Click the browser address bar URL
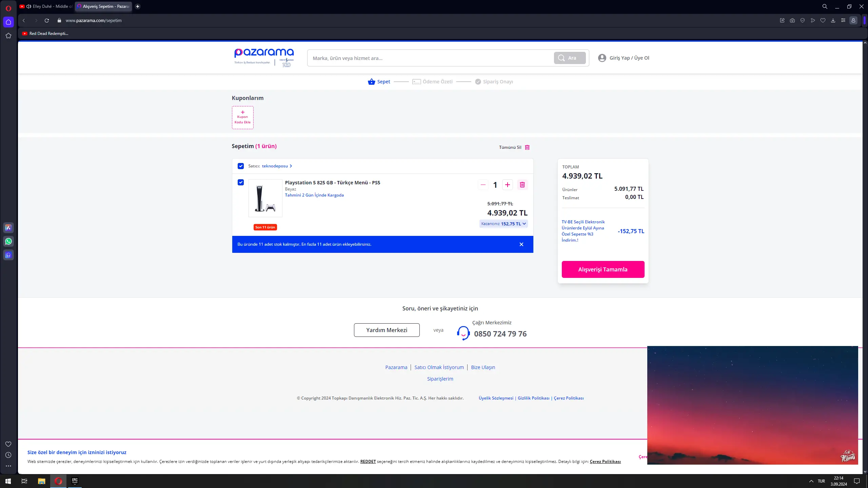The width and height of the screenshot is (868, 488). point(94,20)
